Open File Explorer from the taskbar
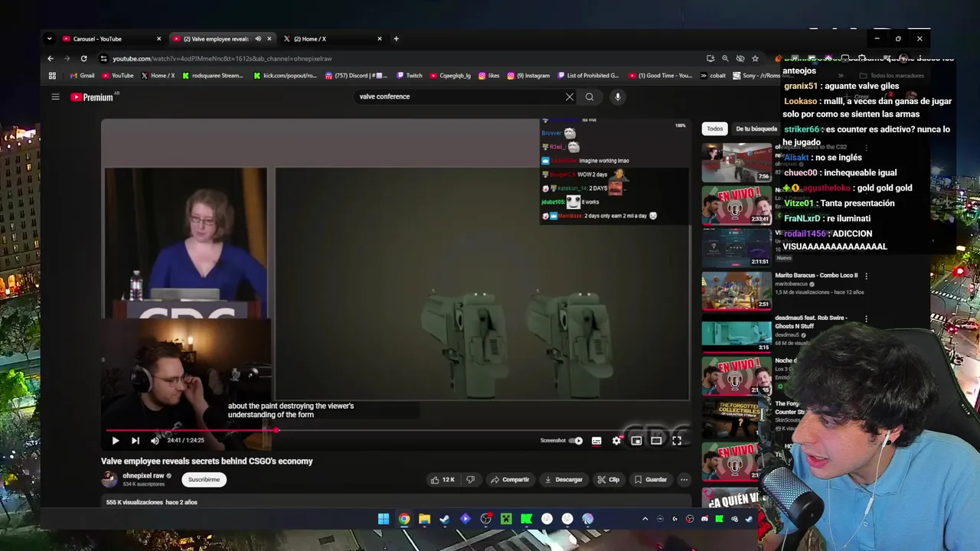 tap(424, 519)
